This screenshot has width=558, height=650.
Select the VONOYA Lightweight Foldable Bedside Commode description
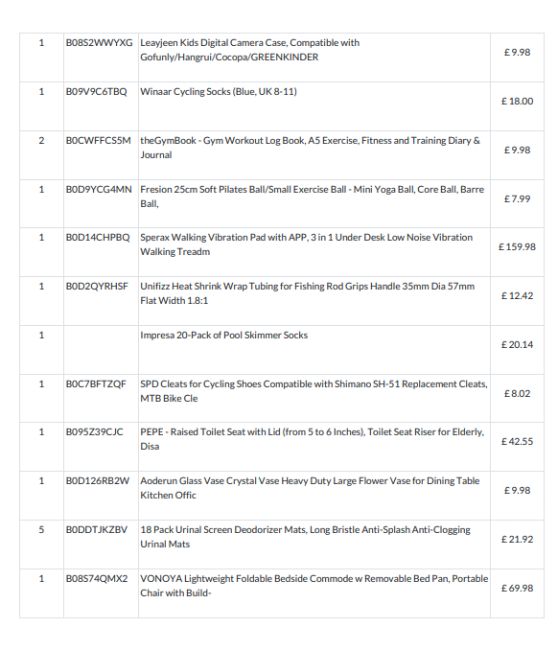click(x=314, y=586)
